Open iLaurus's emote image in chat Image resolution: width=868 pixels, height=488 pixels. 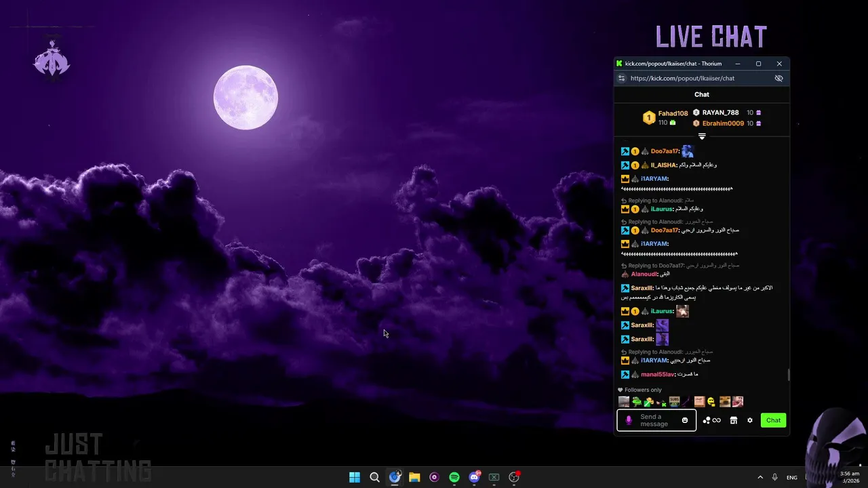tap(682, 311)
